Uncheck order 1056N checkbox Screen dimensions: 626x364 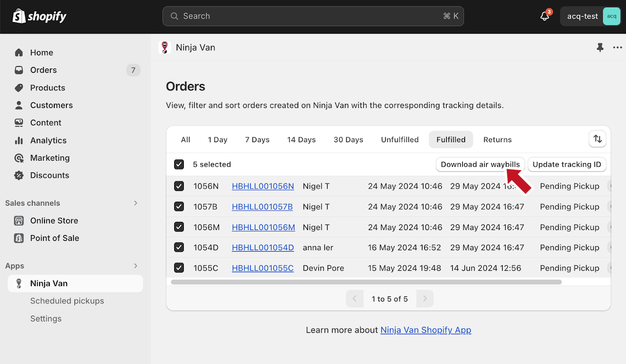point(179,186)
